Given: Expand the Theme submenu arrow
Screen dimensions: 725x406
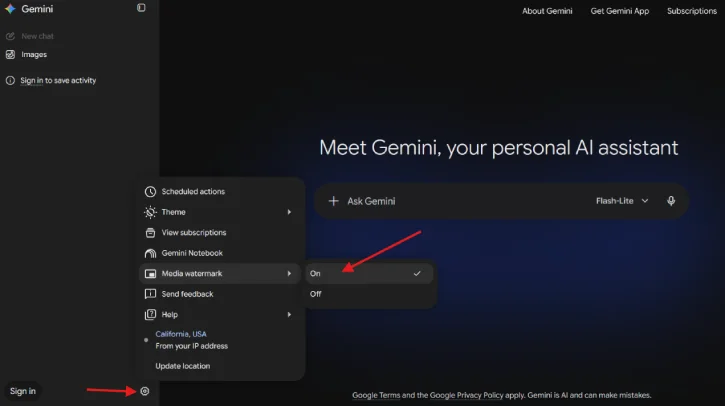Looking at the screenshot, I should (289, 212).
